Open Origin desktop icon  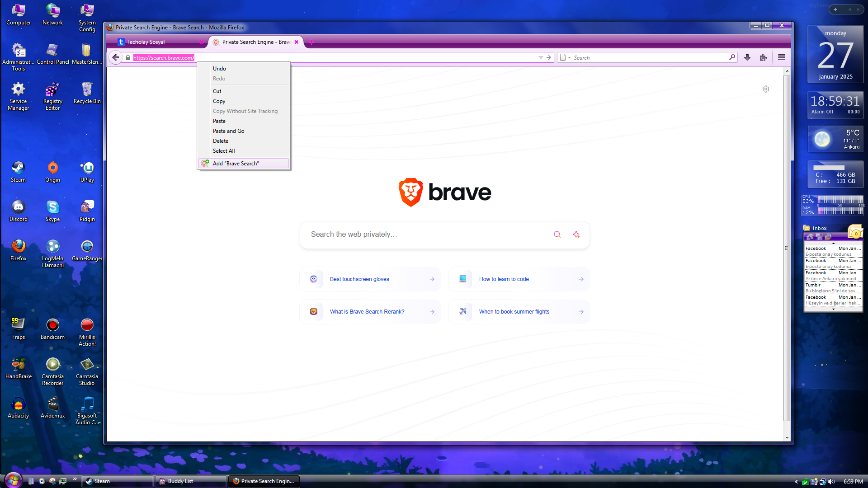53,172
